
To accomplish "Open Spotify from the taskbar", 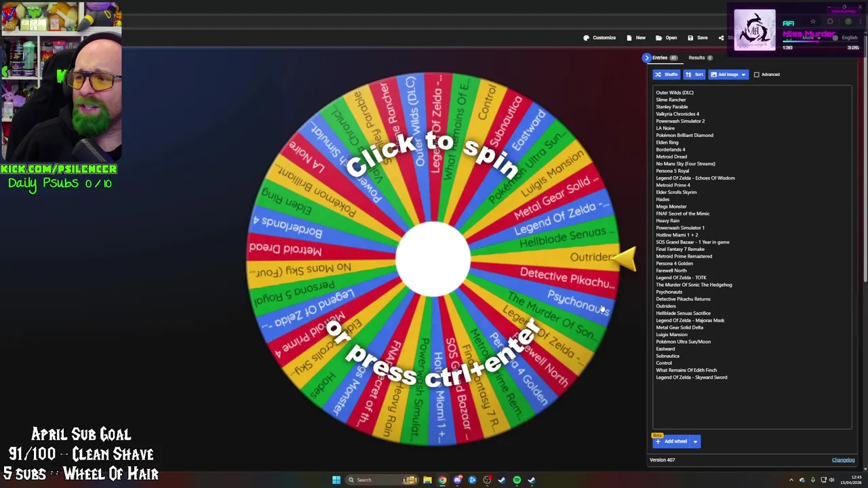I will pos(517,480).
